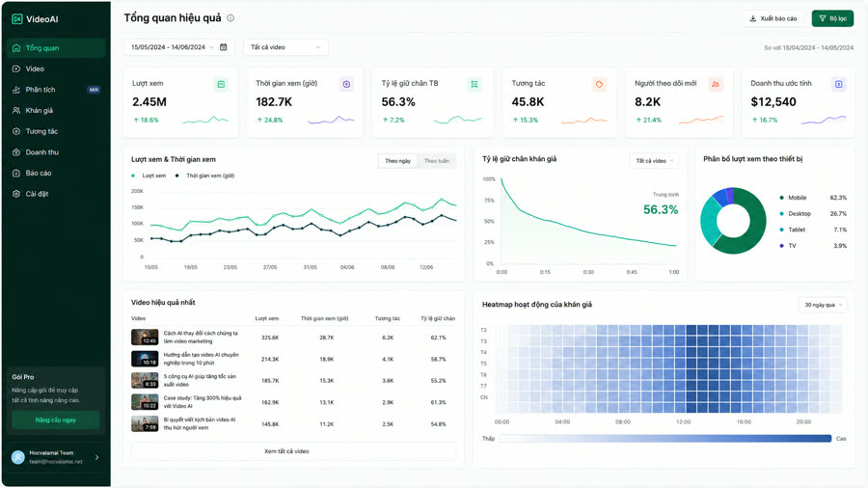This screenshot has width=868, height=488.
Task: Open the Khán giả sidebar item
Action: [56, 111]
